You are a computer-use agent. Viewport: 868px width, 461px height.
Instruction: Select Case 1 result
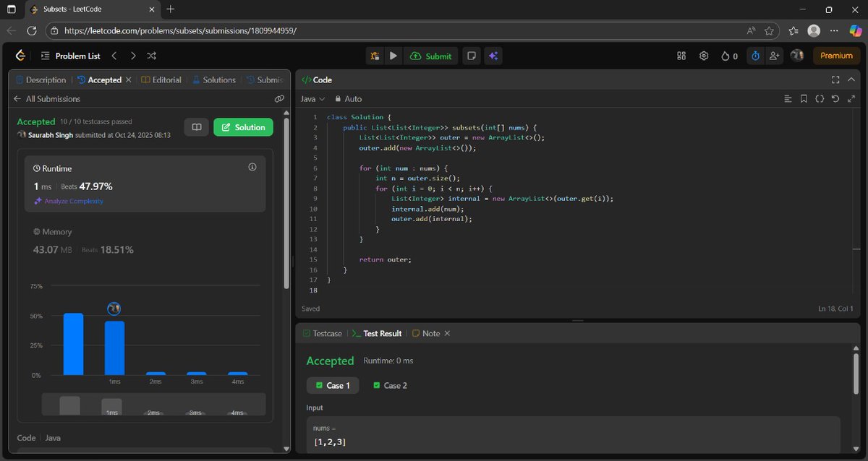pyautogui.click(x=333, y=385)
